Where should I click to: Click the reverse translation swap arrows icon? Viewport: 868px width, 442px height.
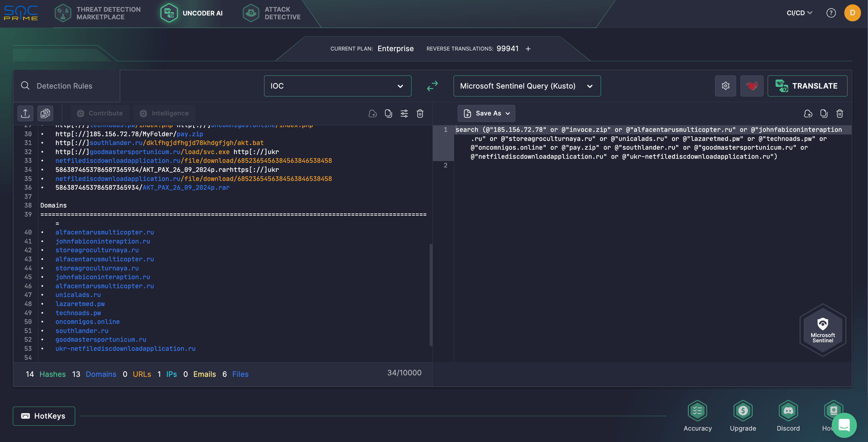click(x=432, y=86)
